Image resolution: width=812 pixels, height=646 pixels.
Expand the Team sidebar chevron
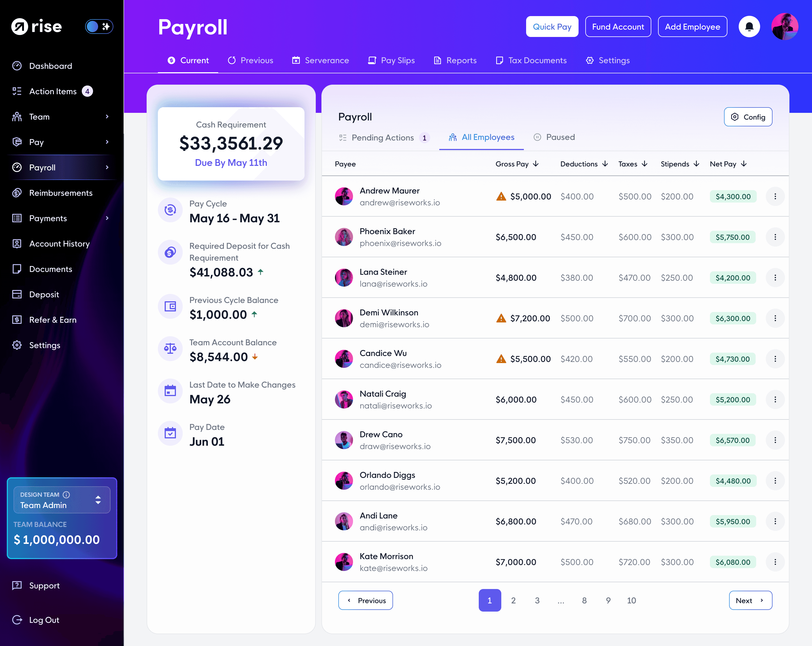tap(107, 117)
